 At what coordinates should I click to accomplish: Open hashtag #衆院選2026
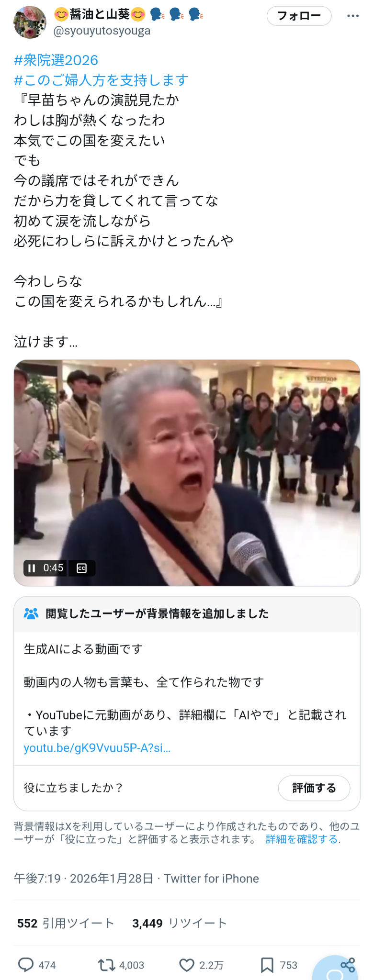pos(56,60)
